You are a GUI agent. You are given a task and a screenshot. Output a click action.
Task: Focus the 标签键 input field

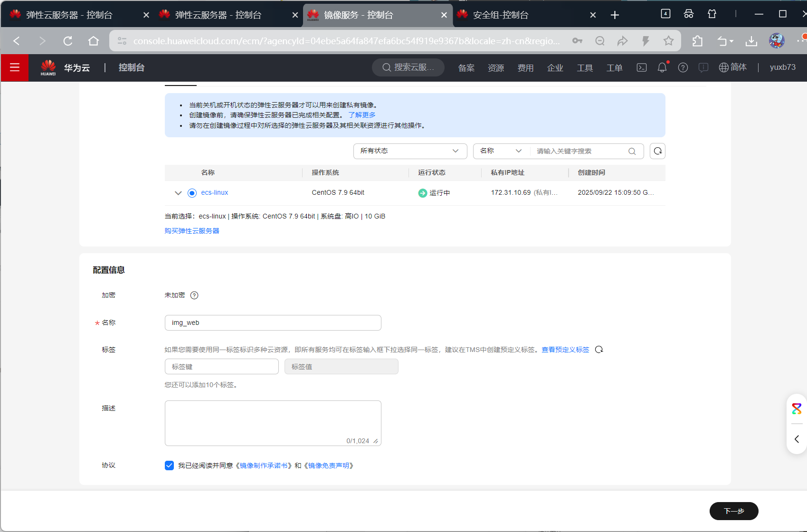(222, 367)
